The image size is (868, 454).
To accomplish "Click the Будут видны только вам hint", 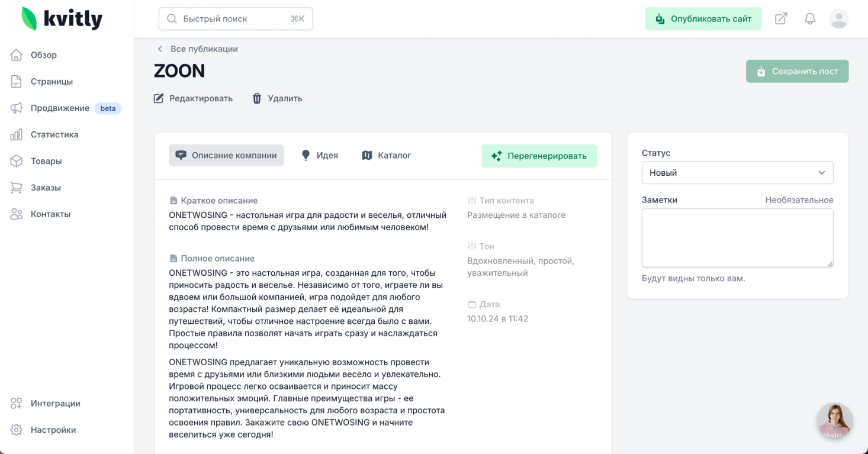I will click(693, 278).
